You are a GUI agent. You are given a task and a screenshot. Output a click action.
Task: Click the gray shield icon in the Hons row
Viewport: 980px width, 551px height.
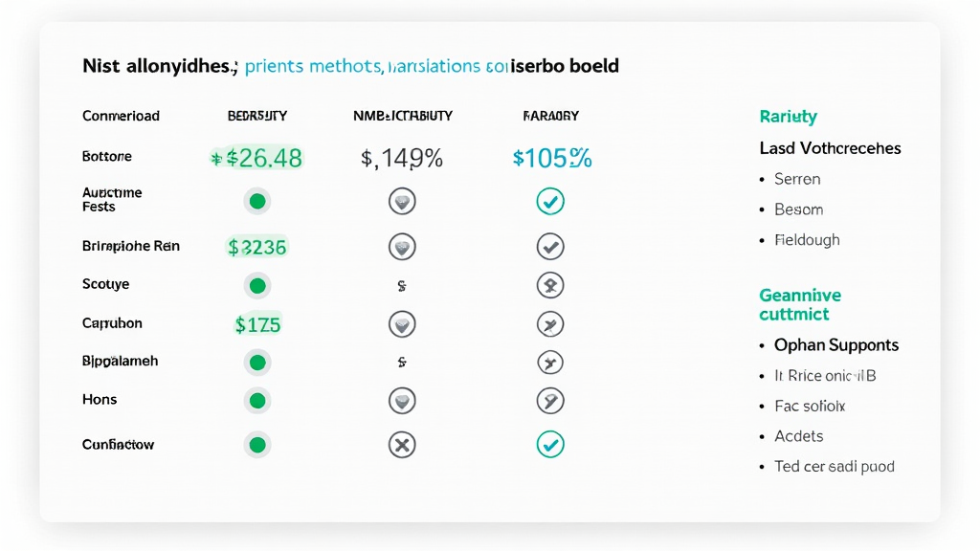pyautogui.click(x=402, y=400)
